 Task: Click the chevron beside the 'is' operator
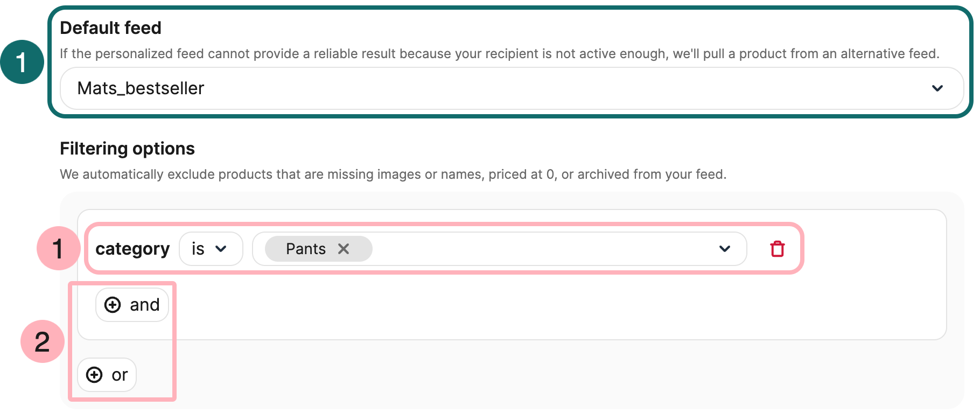tap(222, 249)
